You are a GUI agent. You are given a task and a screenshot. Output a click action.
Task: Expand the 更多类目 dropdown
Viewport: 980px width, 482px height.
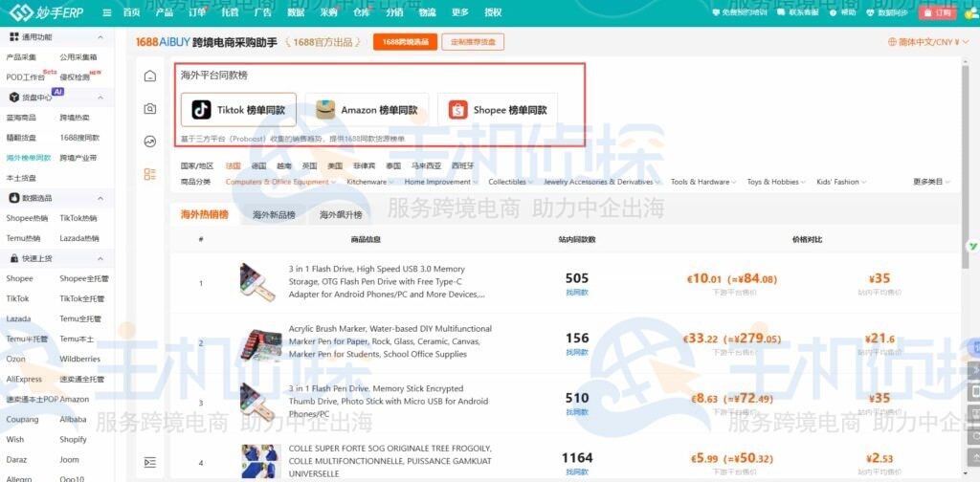coord(932,182)
